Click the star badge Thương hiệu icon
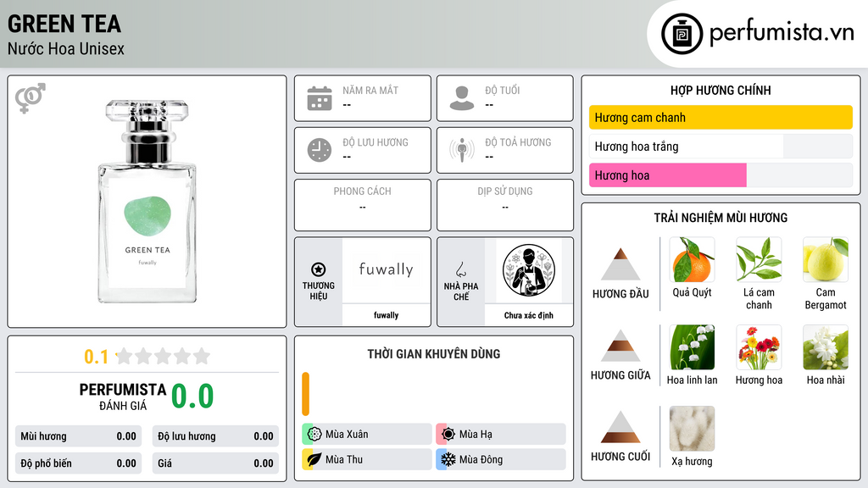868x488 pixels. point(319,269)
